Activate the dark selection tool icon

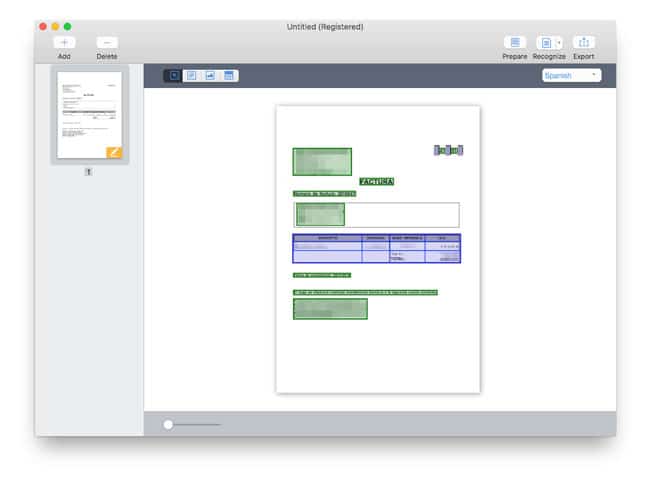point(172,75)
